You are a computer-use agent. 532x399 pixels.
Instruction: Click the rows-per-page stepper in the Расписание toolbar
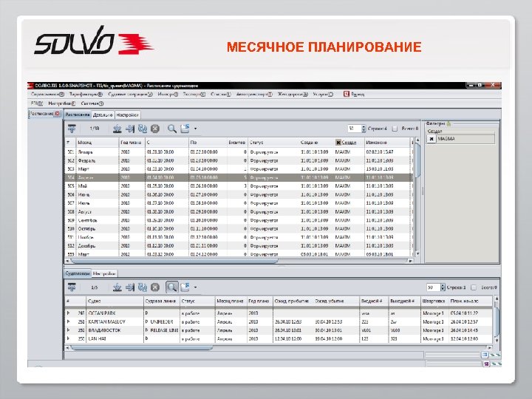[364, 129]
